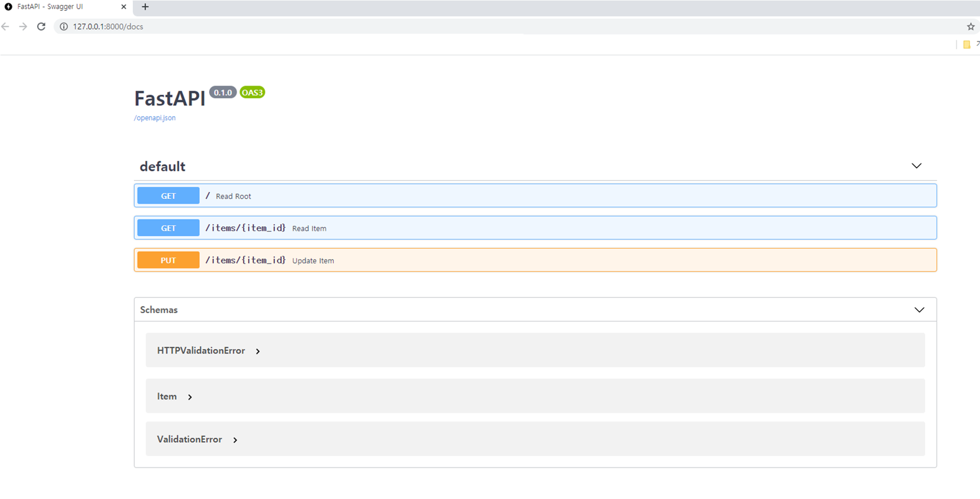
Task: Expand GET / Read Root operation
Action: point(535,196)
